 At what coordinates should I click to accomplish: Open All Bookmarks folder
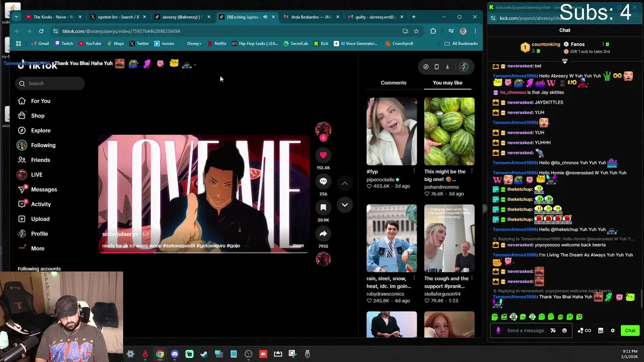[461, 44]
